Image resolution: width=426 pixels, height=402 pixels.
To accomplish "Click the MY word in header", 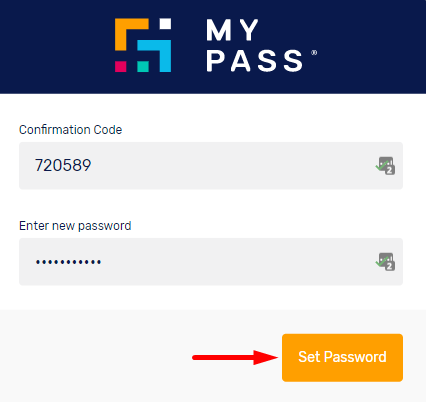I will pyautogui.click(x=232, y=30).
